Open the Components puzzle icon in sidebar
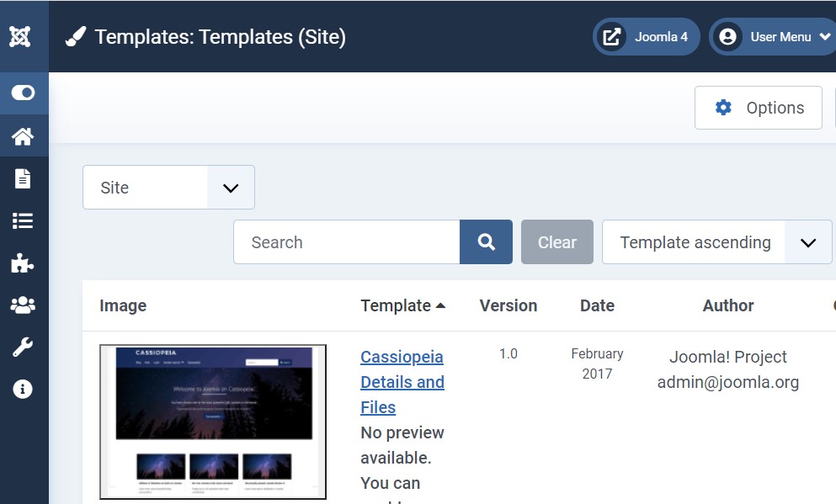This screenshot has width=836, height=504. 23,263
